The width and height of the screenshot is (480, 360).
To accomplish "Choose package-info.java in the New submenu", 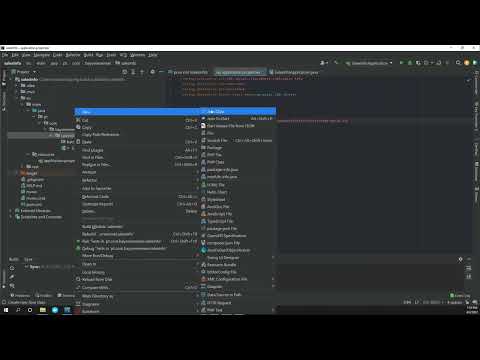I will click(238, 169).
